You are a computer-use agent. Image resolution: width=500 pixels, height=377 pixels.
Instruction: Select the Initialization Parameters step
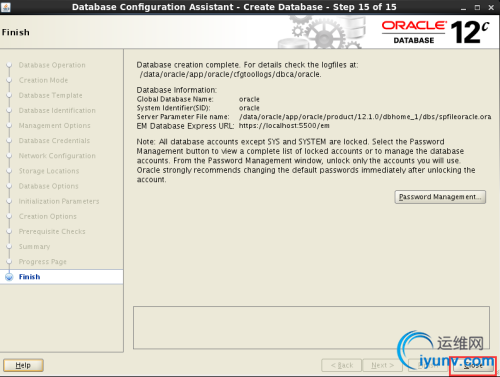click(59, 201)
